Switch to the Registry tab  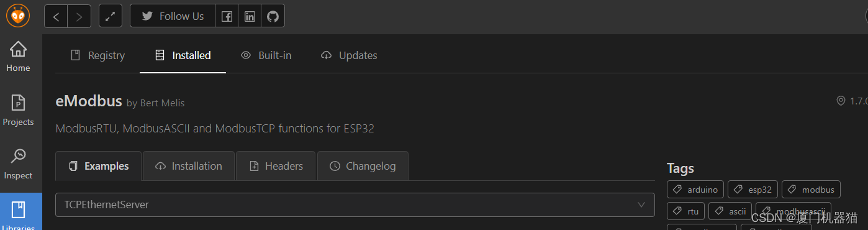pyautogui.click(x=97, y=55)
